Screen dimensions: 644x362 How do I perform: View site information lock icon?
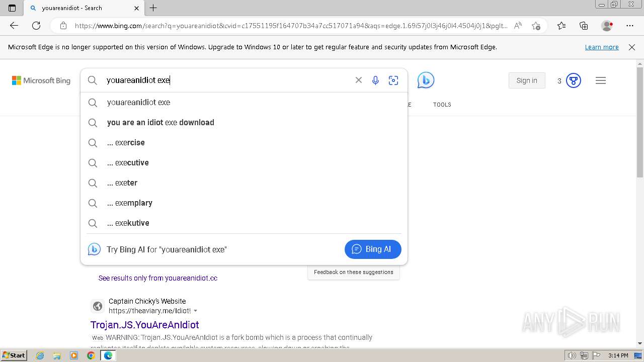click(x=63, y=26)
